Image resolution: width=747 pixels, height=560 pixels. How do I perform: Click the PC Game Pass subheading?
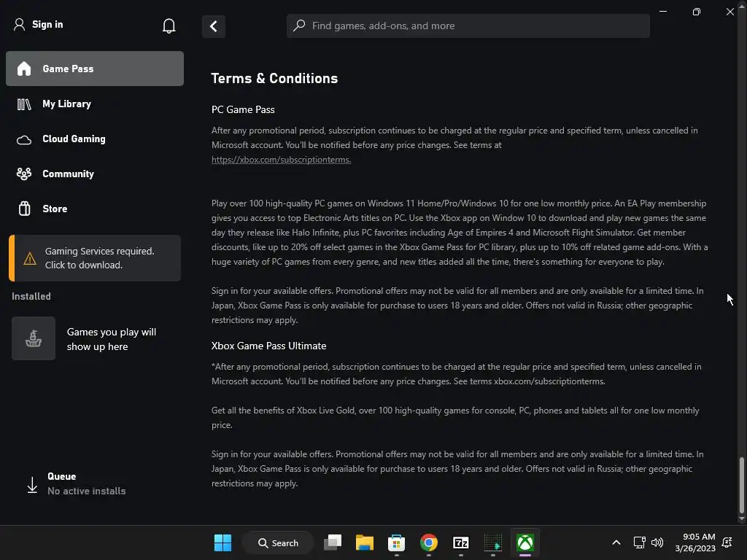click(243, 109)
